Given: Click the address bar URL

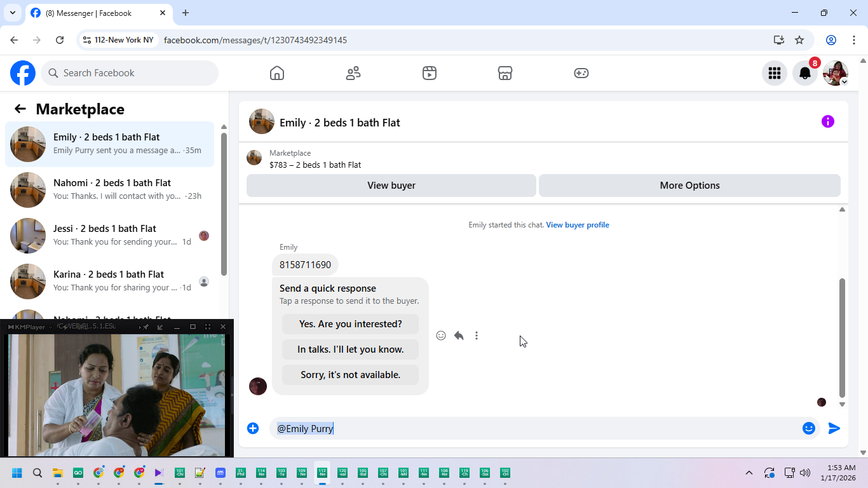Looking at the screenshot, I should point(255,40).
